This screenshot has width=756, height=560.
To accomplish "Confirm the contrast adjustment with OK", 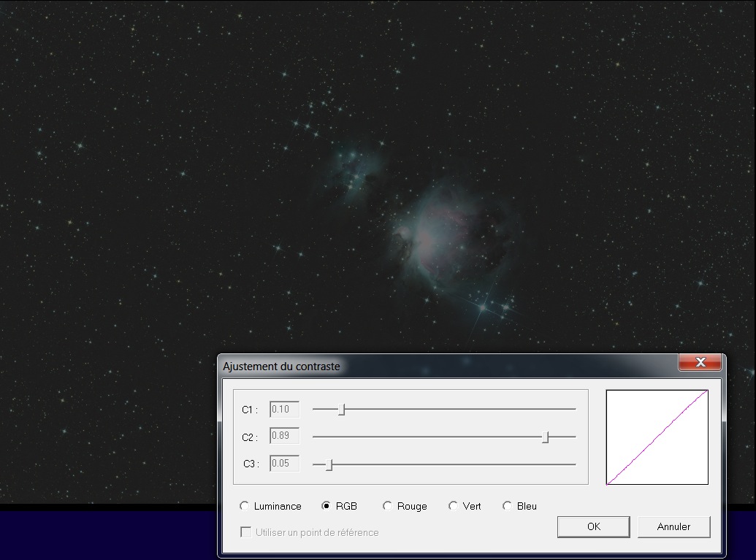I will tap(593, 526).
